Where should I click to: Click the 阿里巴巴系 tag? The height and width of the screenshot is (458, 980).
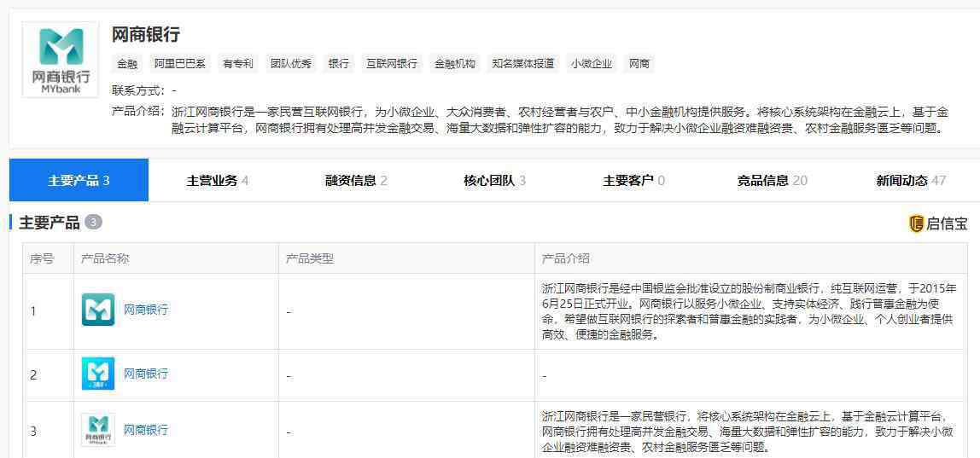[180, 64]
